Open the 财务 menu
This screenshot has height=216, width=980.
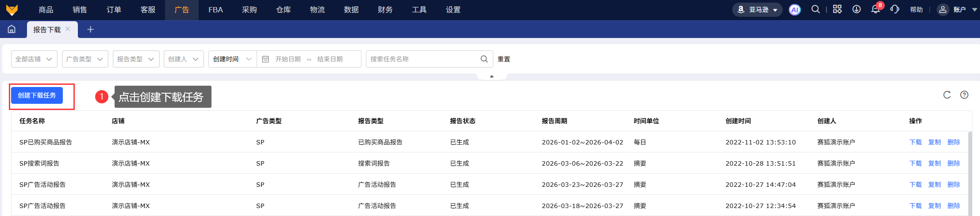(385, 10)
